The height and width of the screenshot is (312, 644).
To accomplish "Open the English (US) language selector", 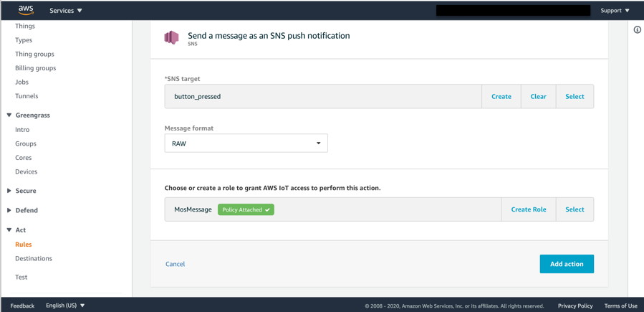I will click(x=65, y=306).
